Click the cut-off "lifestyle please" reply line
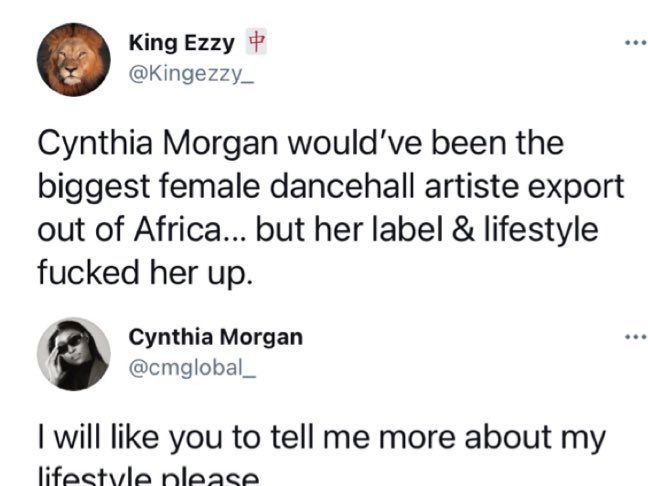 pyautogui.click(x=150, y=476)
